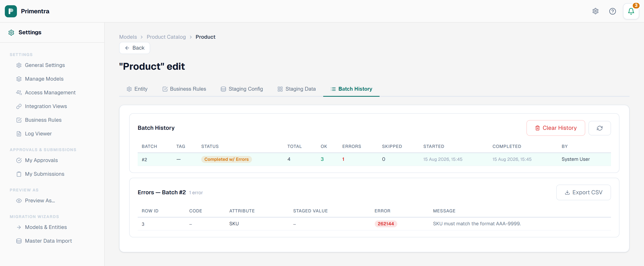Switch to the Entity tab
644x266 pixels.
(137, 89)
